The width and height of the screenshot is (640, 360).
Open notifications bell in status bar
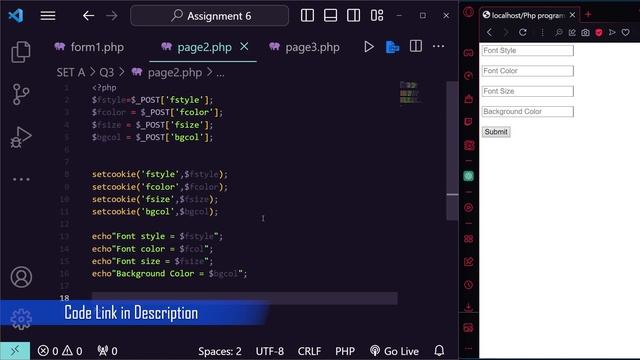pos(439,351)
